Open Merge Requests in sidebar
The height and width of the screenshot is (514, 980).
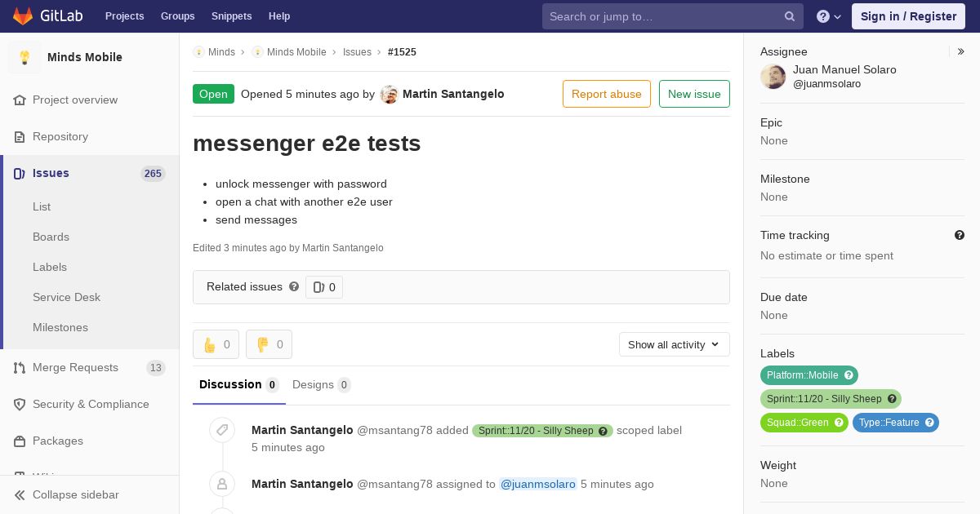coord(75,367)
